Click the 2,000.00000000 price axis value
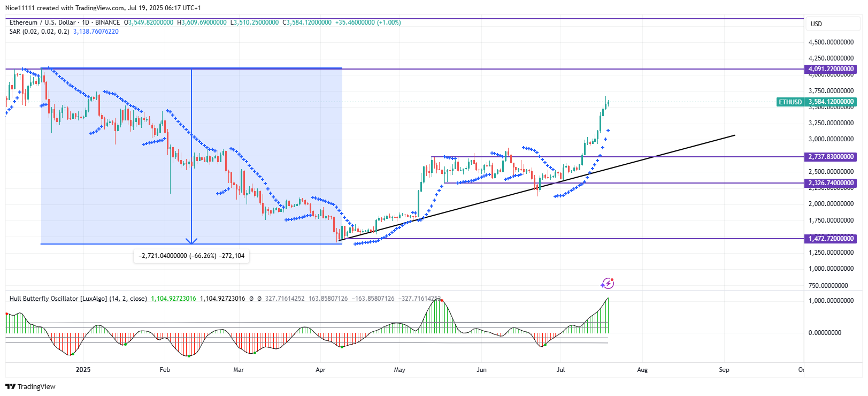Image resolution: width=868 pixels, height=396 pixels. tap(831, 204)
